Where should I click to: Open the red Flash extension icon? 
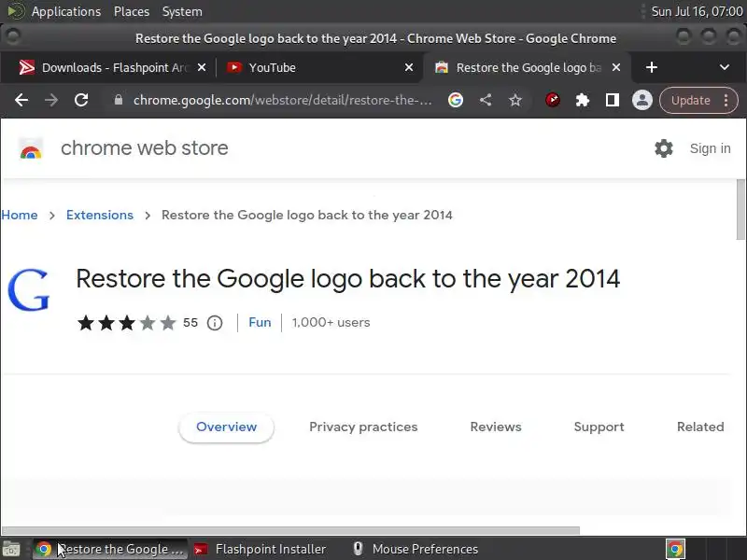[x=553, y=100]
